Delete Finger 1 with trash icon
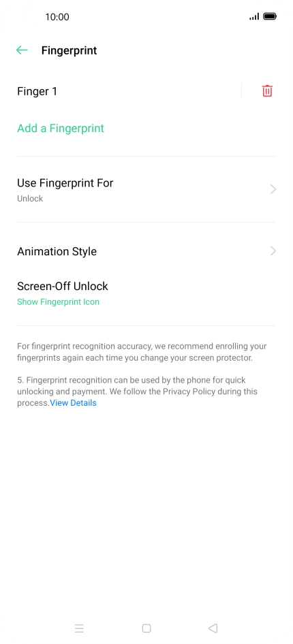 267,91
